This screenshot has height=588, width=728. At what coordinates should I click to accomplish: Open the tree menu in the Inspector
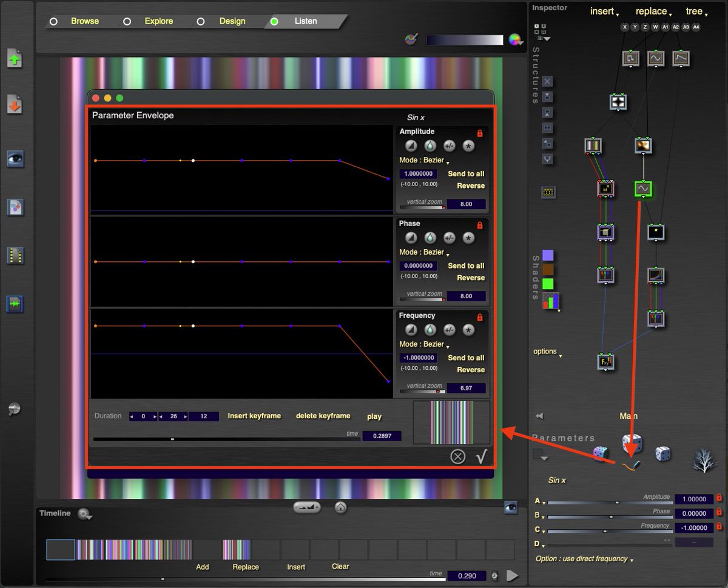[696, 12]
